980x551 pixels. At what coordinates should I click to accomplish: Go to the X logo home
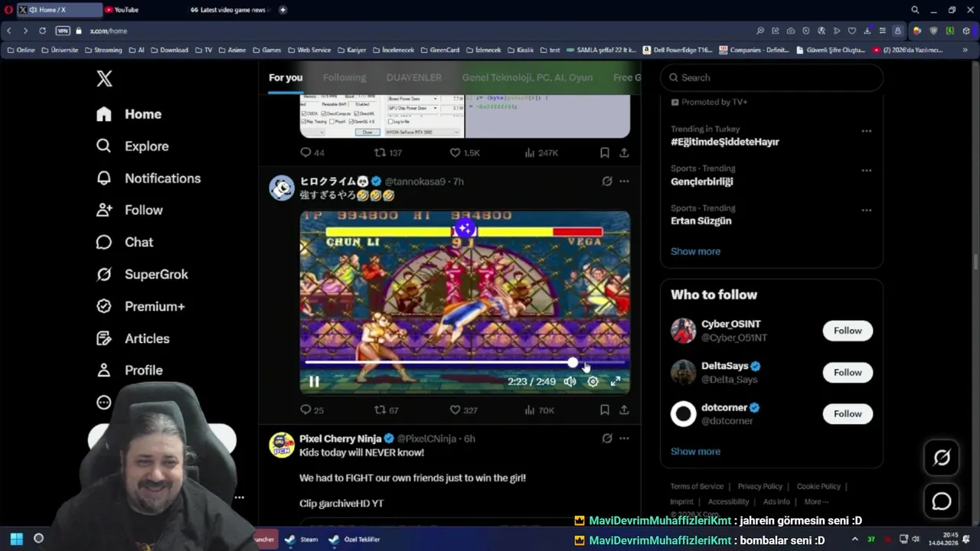tap(104, 78)
